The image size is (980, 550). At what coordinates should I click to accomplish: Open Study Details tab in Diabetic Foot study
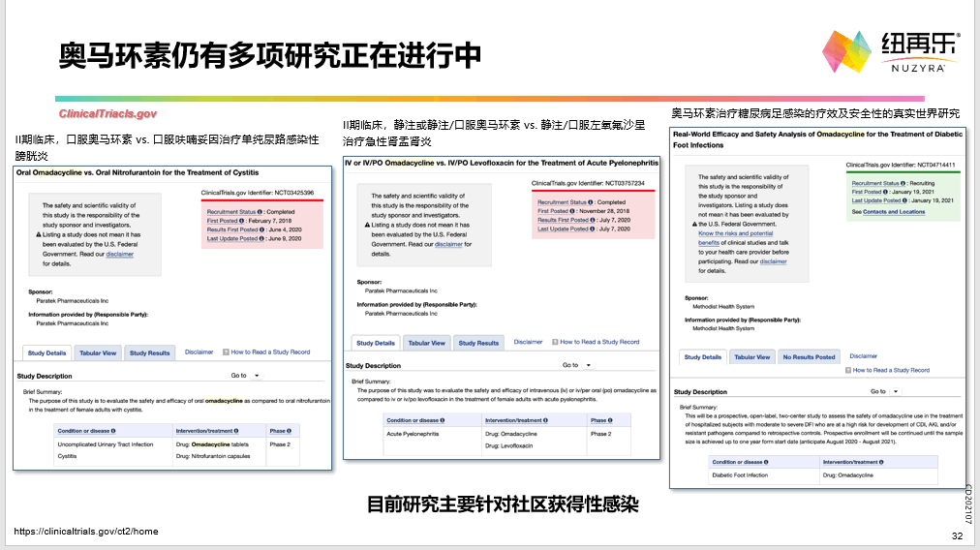(x=702, y=357)
